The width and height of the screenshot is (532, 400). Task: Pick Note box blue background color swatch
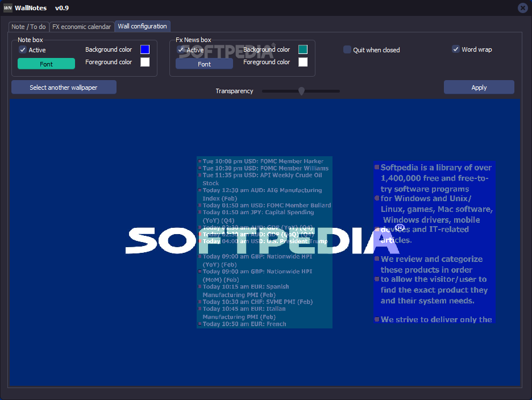[145, 49]
